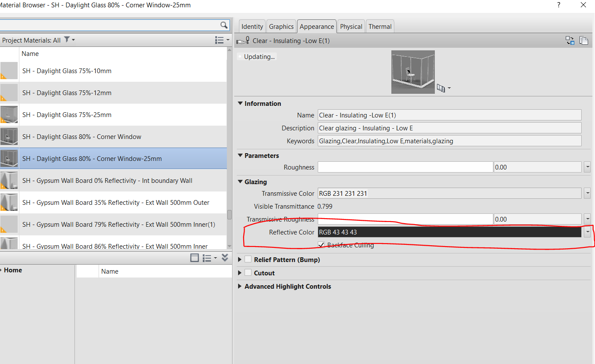Open the Roughness dropdown arrow
Image resolution: width=595 pixels, height=364 pixels.
(x=587, y=167)
